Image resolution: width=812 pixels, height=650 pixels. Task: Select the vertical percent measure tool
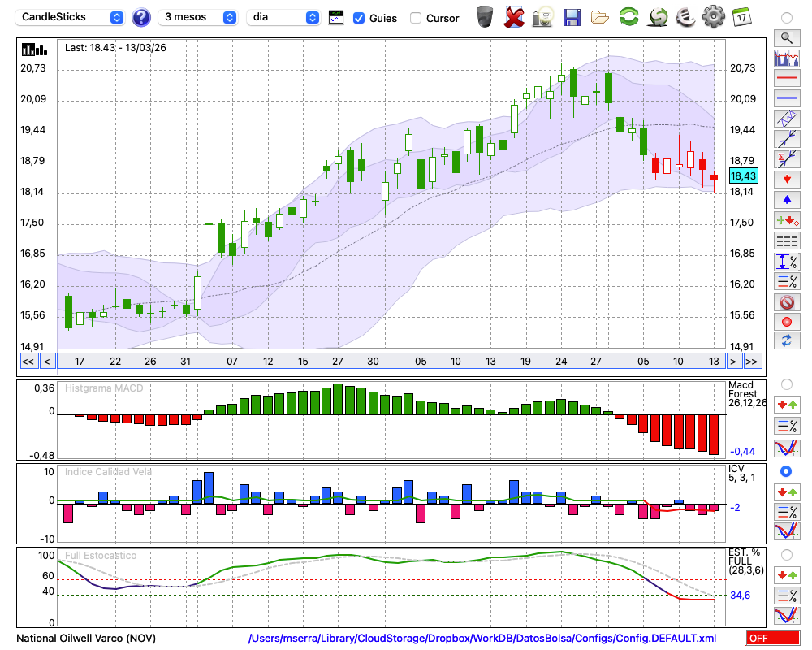click(787, 262)
